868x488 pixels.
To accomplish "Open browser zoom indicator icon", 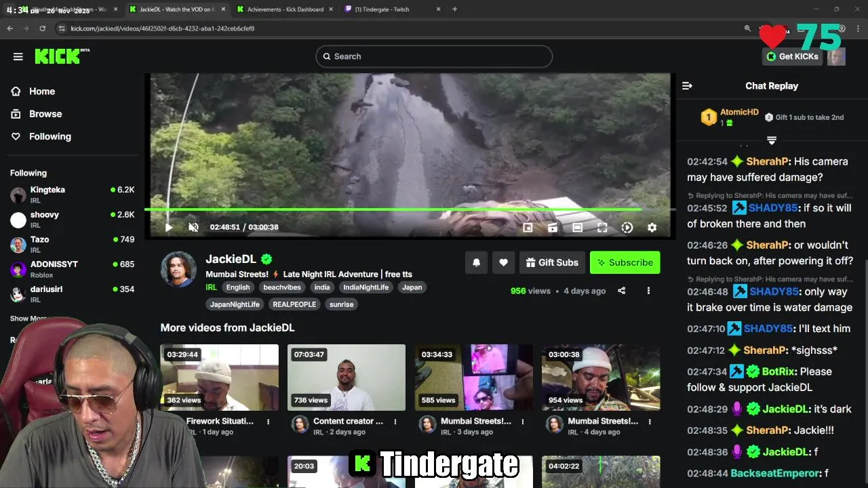I will (x=747, y=28).
